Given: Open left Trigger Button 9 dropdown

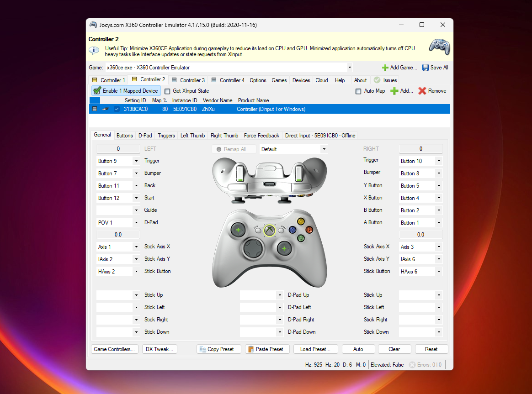Looking at the screenshot, I should [136, 161].
